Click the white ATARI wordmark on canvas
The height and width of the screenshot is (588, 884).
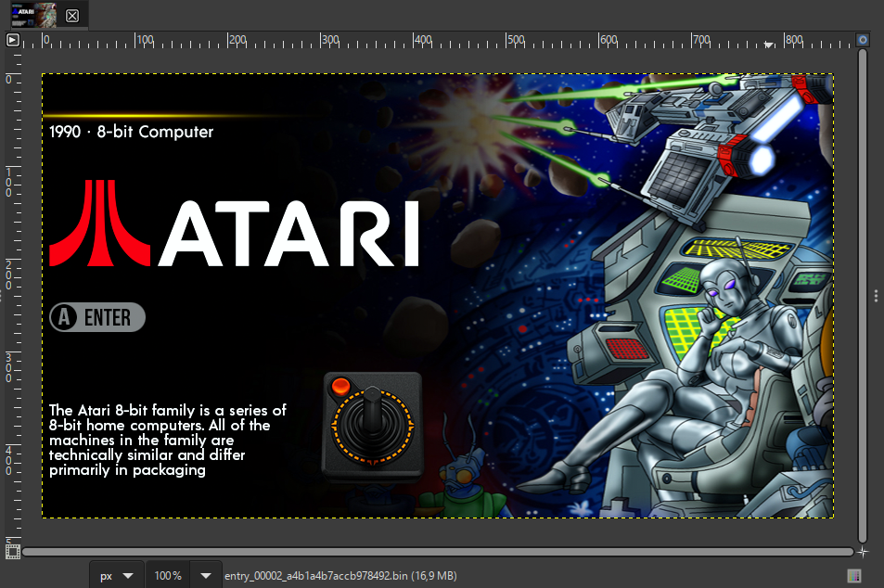(x=288, y=233)
